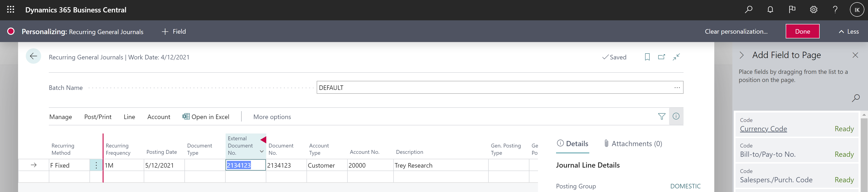The width and height of the screenshot is (868, 192).
Task: Open Batch Name lookup ellipsis
Action: point(677,88)
